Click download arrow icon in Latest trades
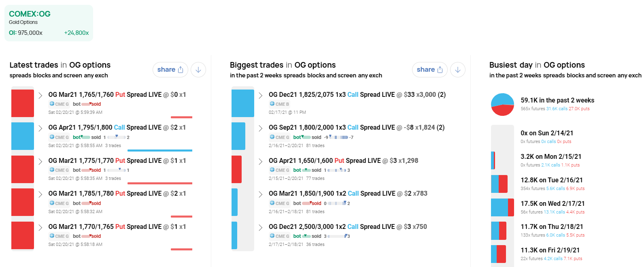Screen dimensions: 644x267 click(198, 70)
